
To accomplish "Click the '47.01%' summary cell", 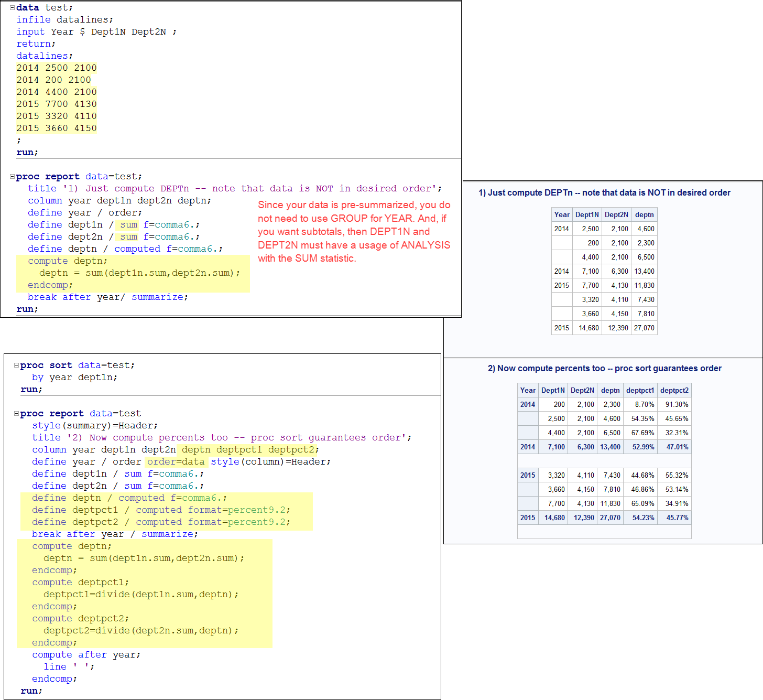I will pos(674,447).
